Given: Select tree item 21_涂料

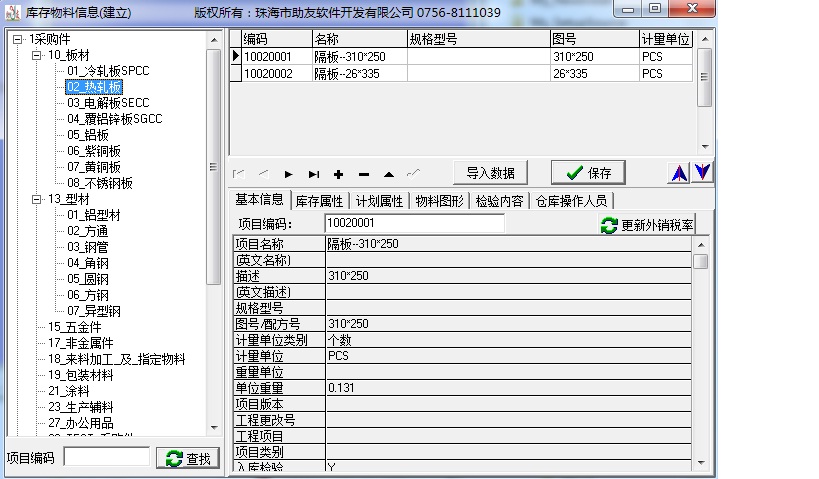Looking at the screenshot, I should [68, 391].
